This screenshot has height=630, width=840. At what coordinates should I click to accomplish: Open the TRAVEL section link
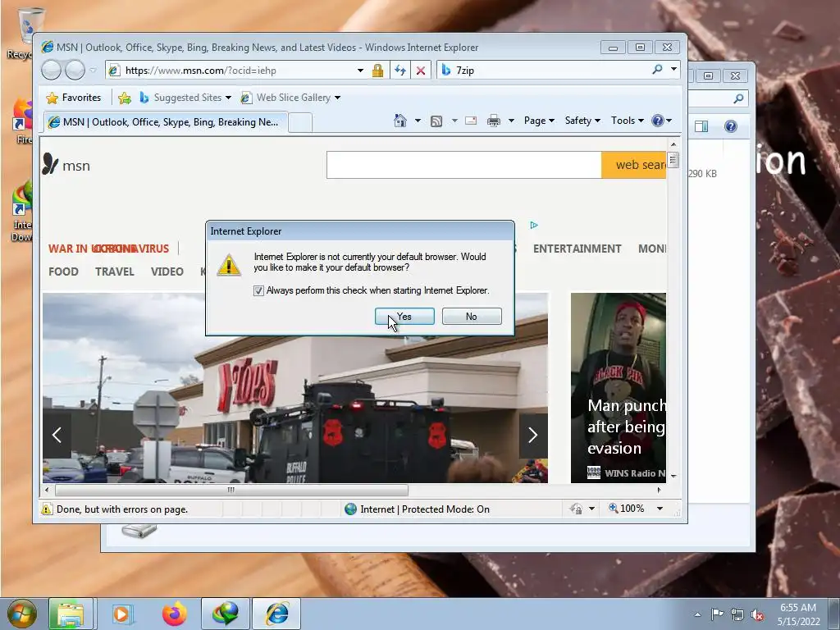(115, 272)
